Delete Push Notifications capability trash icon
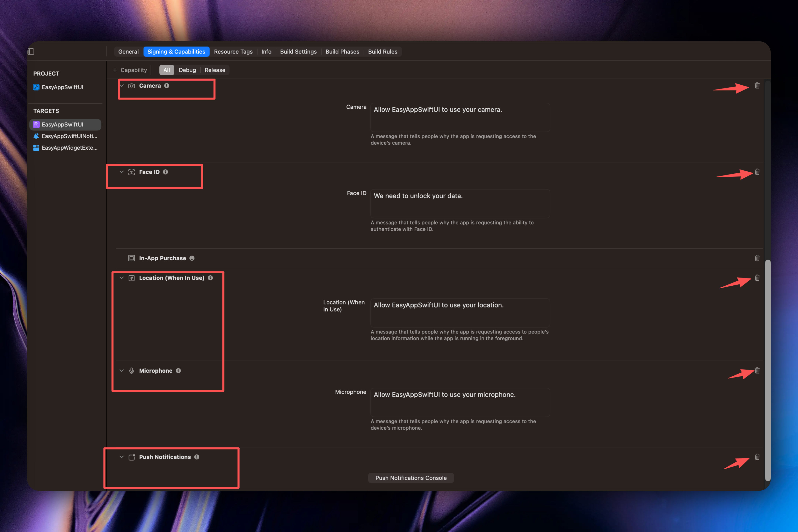 click(x=757, y=457)
